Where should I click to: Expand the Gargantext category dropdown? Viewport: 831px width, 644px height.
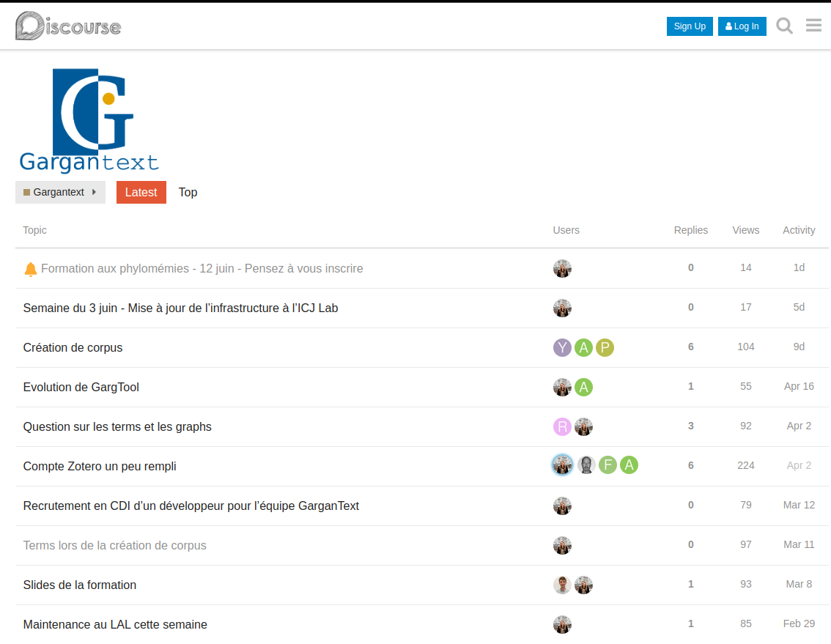[x=60, y=192]
